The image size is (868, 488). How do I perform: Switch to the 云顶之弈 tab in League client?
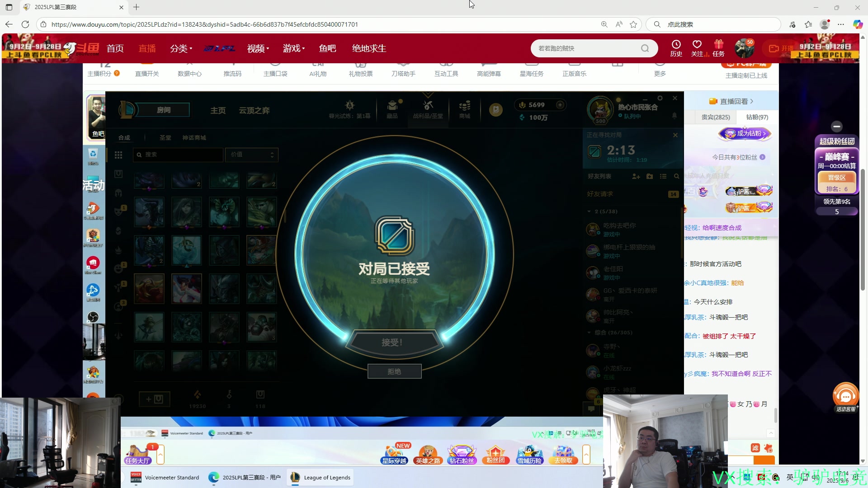[x=254, y=110]
